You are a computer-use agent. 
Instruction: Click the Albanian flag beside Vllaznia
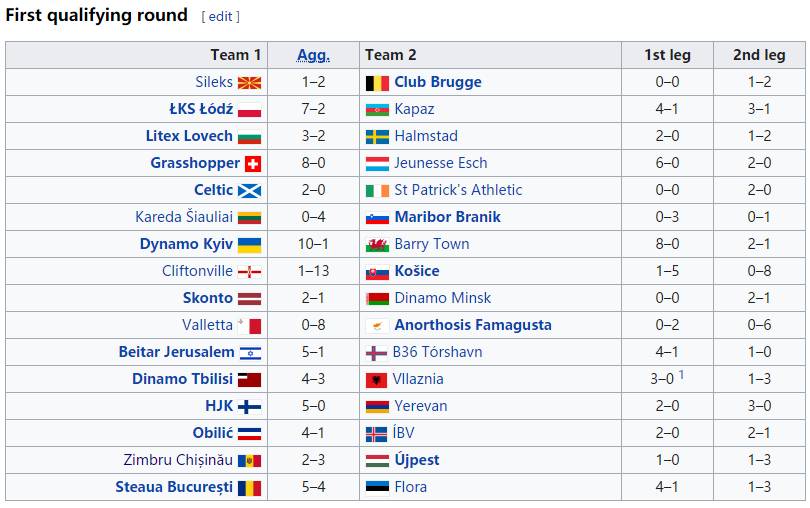pyautogui.click(x=377, y=380)
